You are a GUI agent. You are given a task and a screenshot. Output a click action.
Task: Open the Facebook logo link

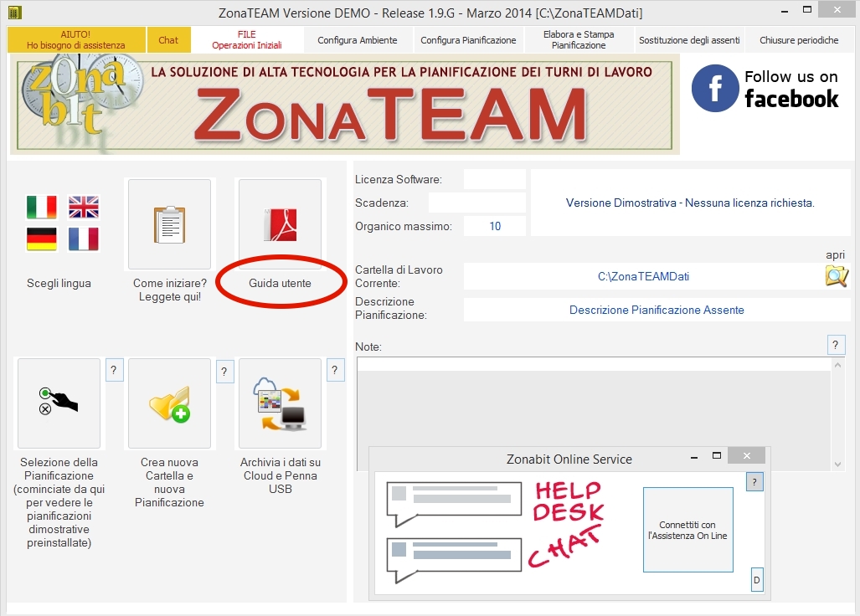715,88
